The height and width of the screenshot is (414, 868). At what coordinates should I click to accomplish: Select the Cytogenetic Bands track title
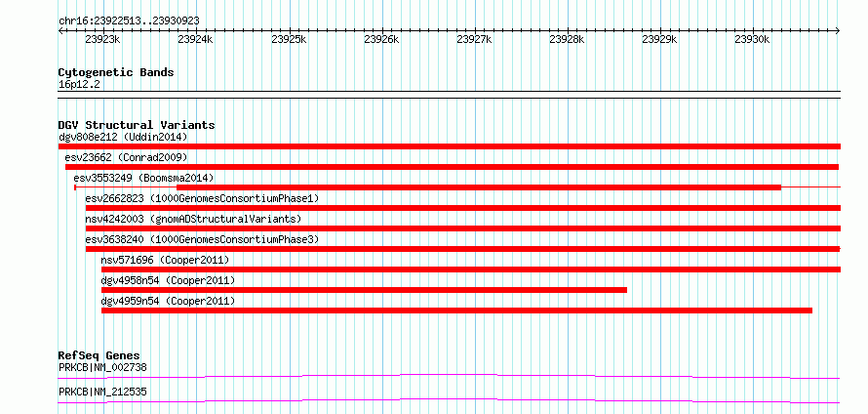click(116, 72)
